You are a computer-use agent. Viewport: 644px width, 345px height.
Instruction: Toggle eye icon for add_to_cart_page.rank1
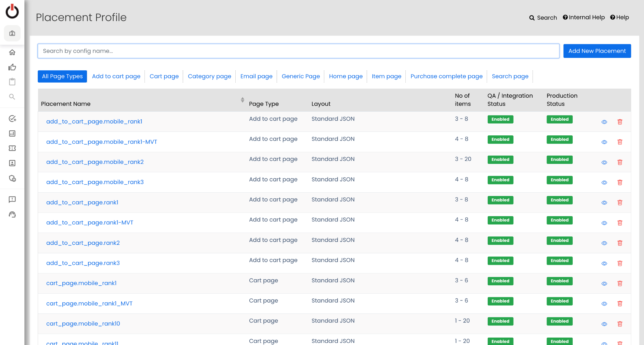tap(604, 203)
